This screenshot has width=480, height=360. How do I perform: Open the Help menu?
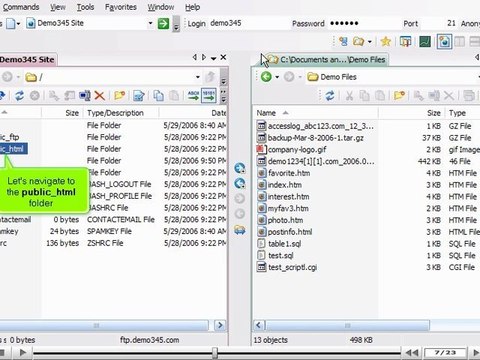click(x=192, y=7)
